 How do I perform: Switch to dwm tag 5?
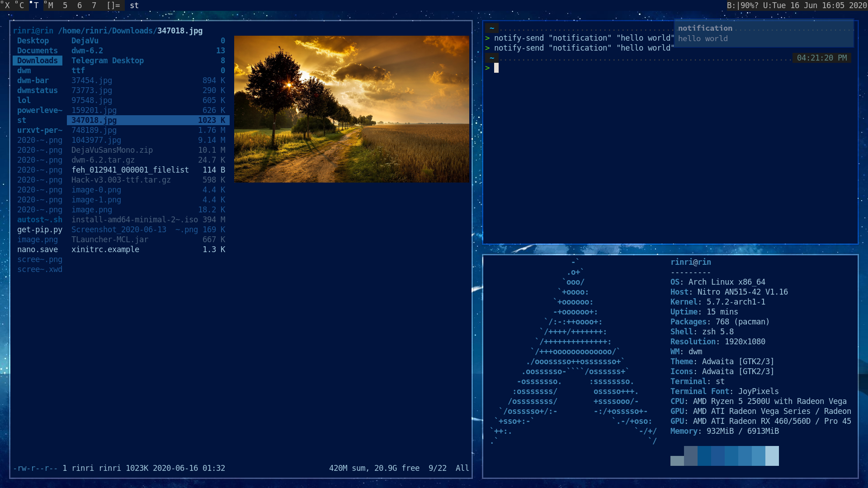tap(65, 5)
